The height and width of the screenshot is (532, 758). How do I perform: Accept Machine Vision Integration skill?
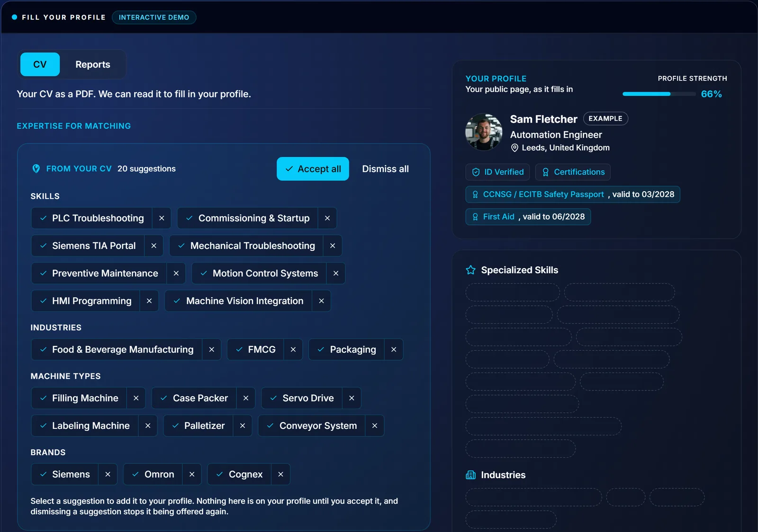pyautogui.click(x=238, y=301)
